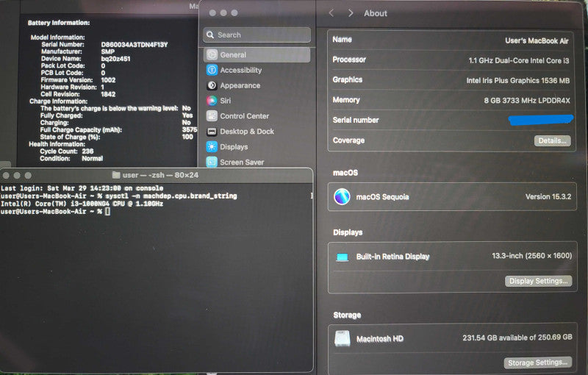Viewport: 588px width, 375px height.
Task: Click the name User's MacBook Air
Action: [537, 40]
